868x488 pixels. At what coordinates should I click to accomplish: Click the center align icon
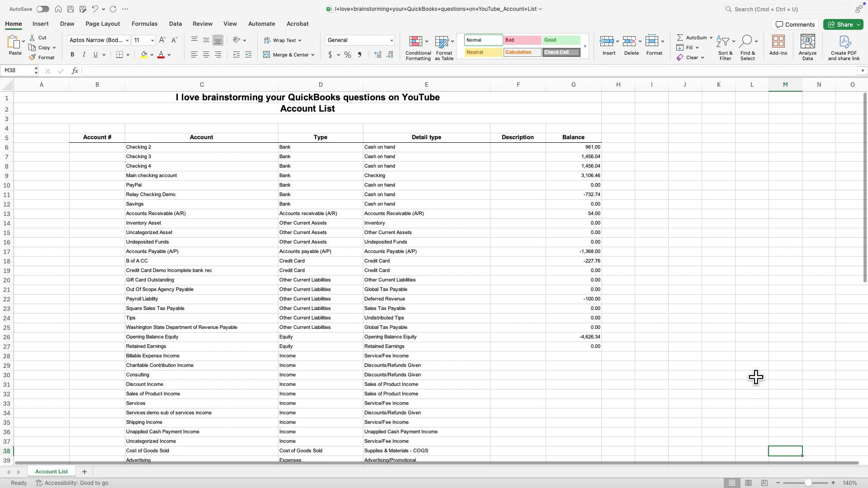tap(206, 55)
